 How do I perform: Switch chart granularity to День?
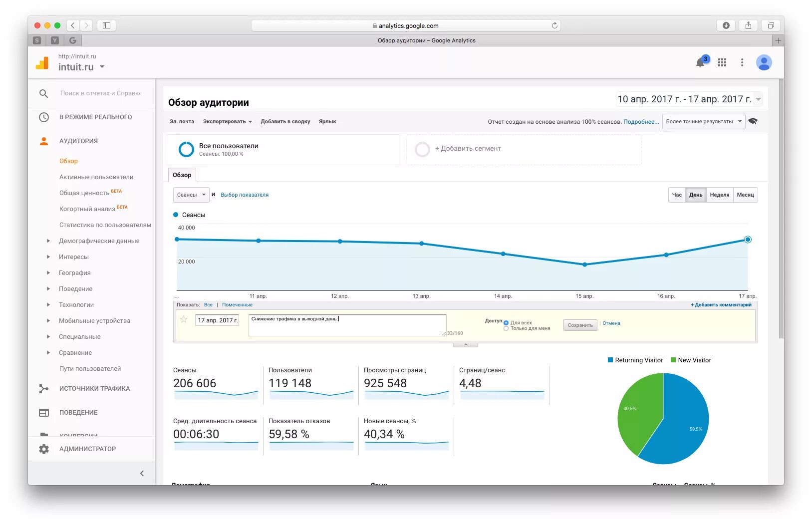tap(696, 195)
